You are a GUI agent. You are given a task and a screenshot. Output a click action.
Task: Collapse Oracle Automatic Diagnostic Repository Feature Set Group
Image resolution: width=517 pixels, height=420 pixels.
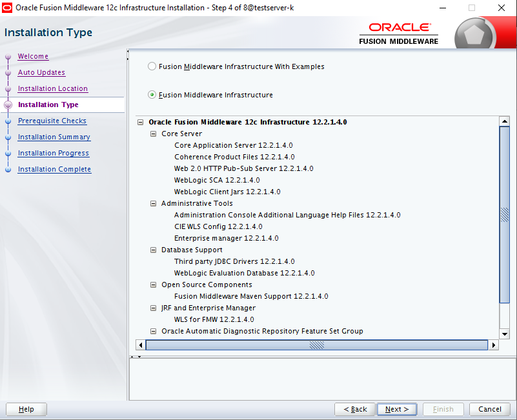(154, 332)
